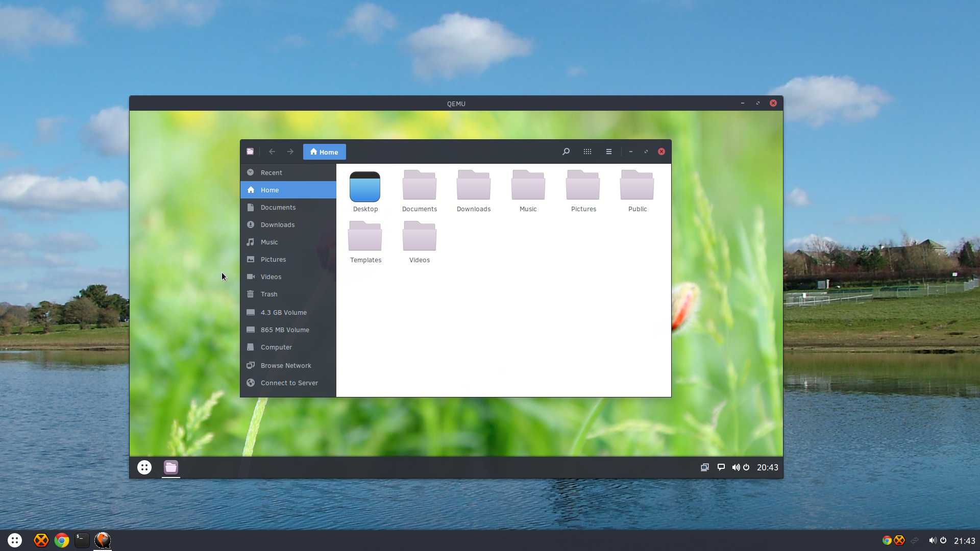Viewport: 980px width, 551px height.
Task: Open 4.3 GB Volume in sidebar
Action: (x=288, y=312)
